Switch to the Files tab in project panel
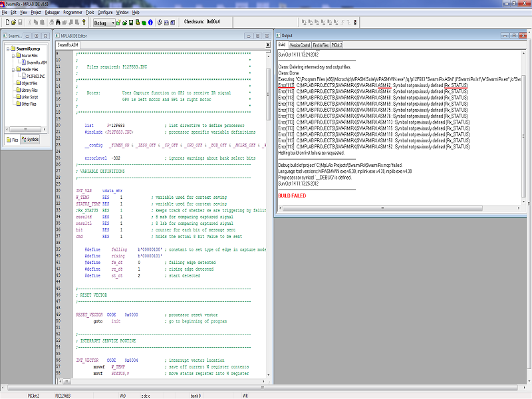 tap(13, 140)
